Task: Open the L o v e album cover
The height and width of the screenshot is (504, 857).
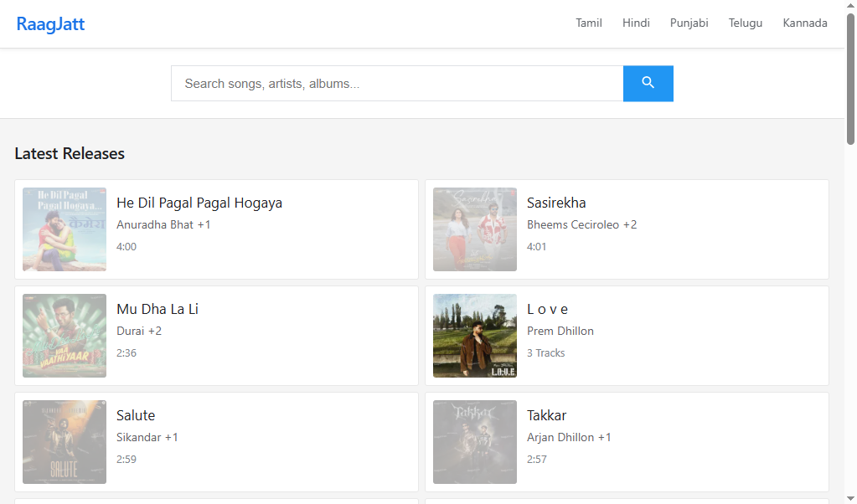Action: (x=475, y=336)
